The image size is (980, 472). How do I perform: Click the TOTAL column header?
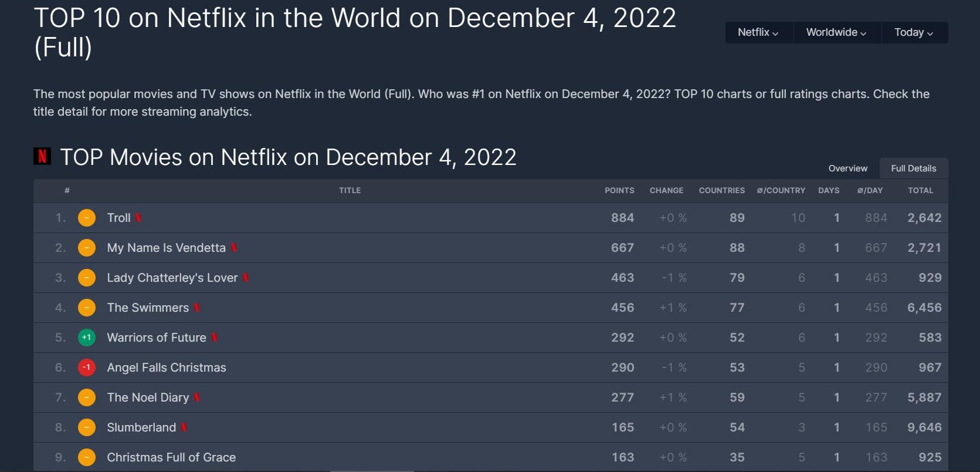point(920,190)
